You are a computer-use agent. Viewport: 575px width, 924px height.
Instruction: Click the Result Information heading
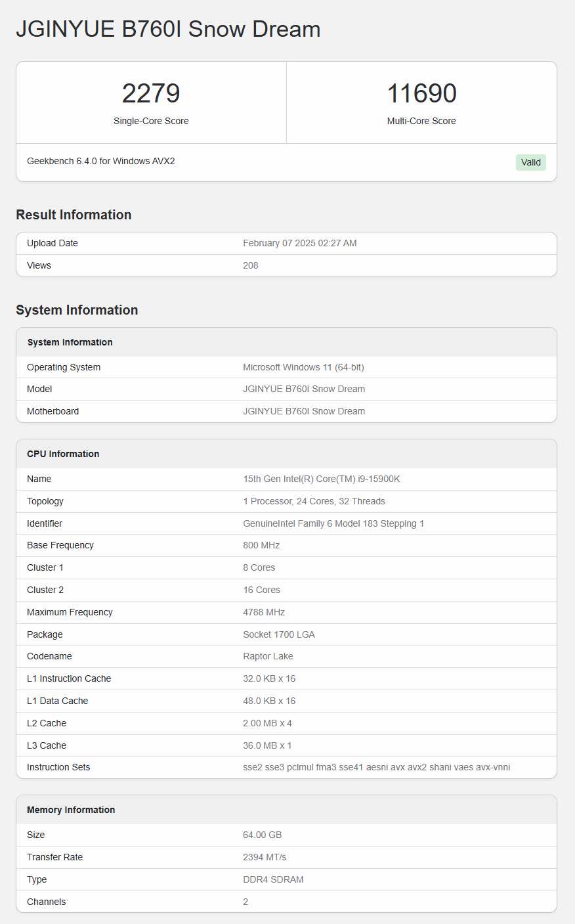(74, 215)
